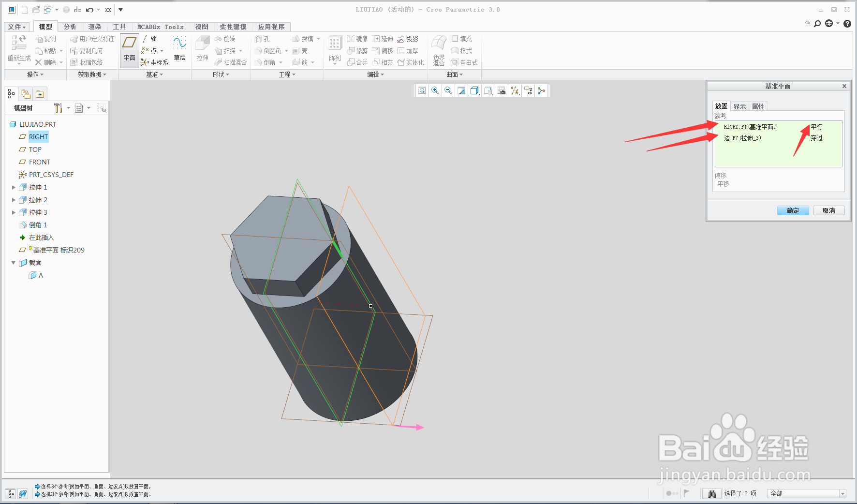Collapse the 截面 tree node
The width and height of the screenshot is (857, 504).
tap(14, 263)
